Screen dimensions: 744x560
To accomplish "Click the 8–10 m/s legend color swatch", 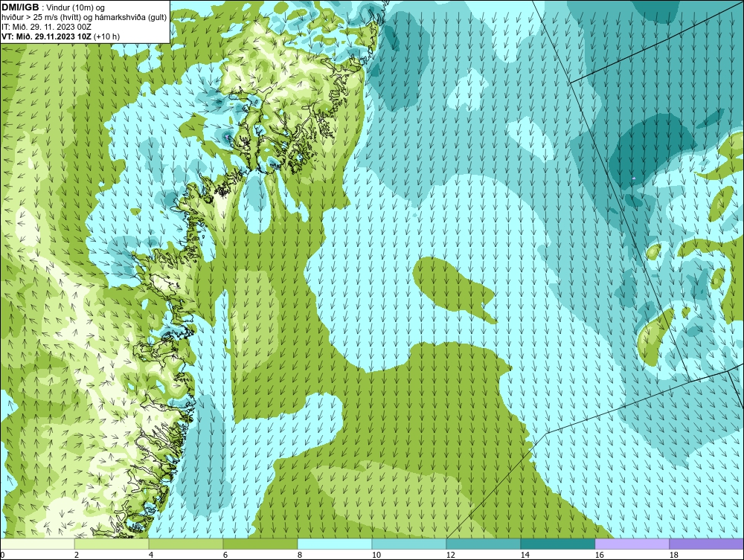I will (335, 544).
